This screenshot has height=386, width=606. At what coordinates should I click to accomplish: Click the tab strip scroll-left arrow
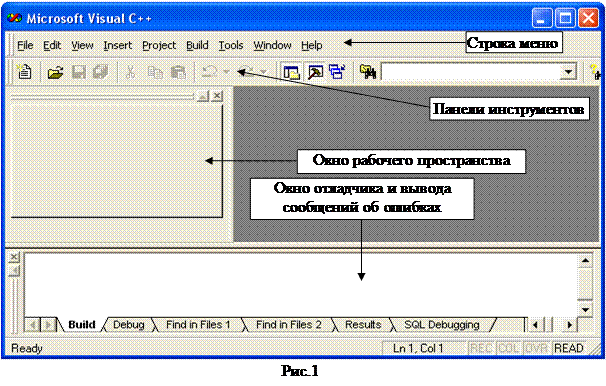[32, 325]
